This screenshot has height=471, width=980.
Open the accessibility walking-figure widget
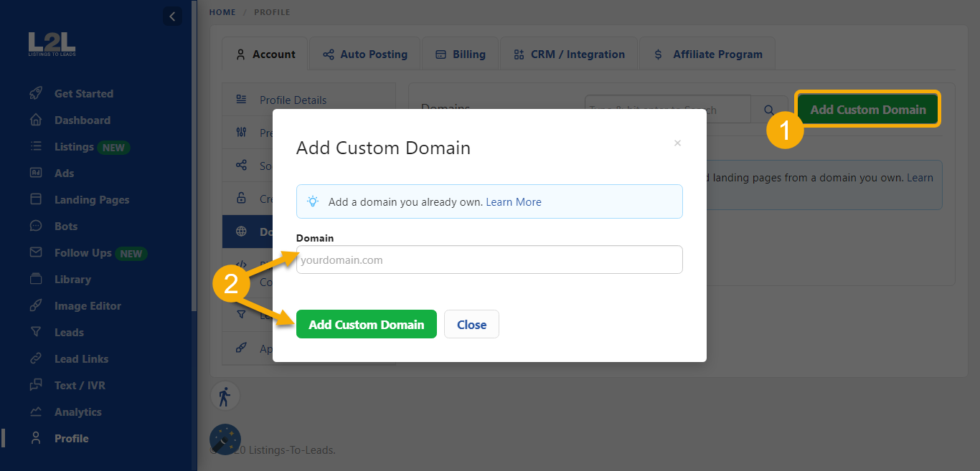pos(225,396)
